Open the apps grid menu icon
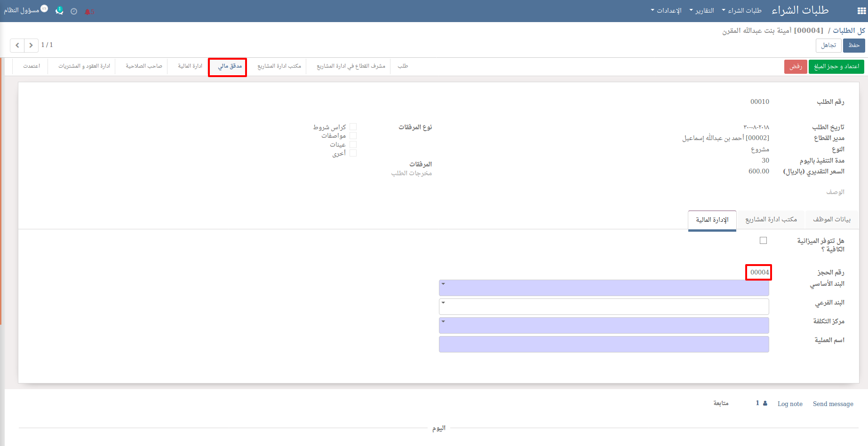The height and width of the screenshot is (446, 868). (x=861, y=11)
